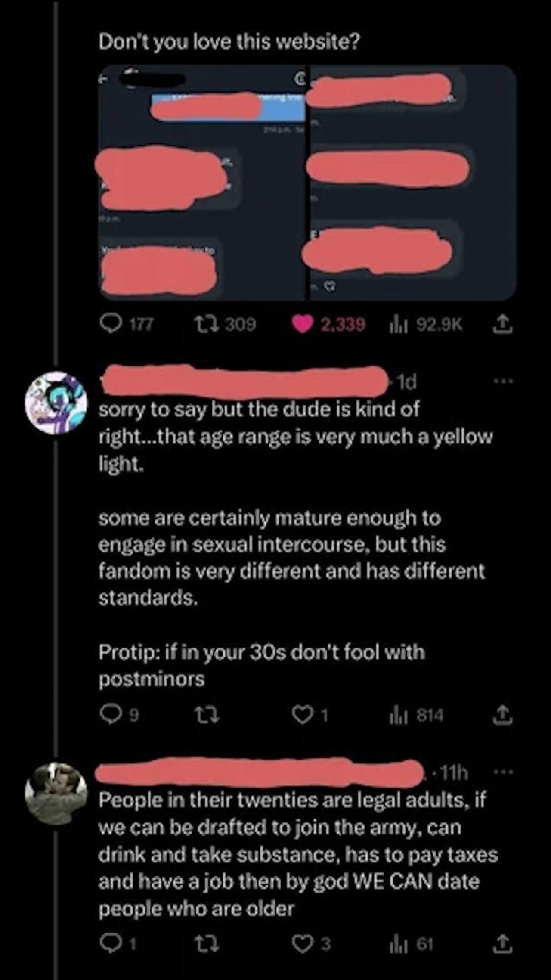This screenshot has width=551, height=980.
Task: Share the reply about dating older people
Action: coord(503,944)
